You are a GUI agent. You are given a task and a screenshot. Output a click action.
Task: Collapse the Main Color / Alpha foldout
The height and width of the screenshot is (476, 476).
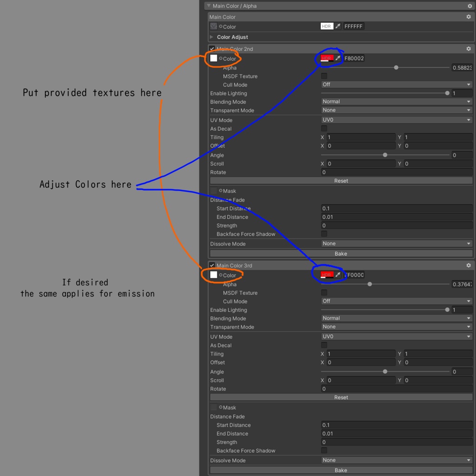point(209,6)
